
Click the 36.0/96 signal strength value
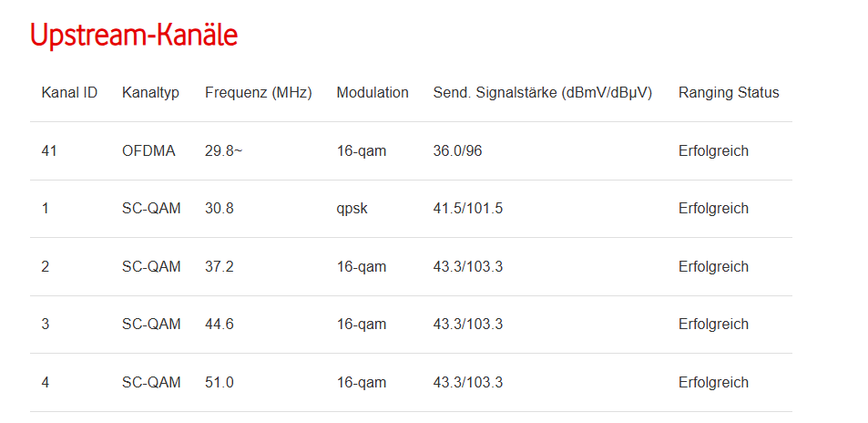[457, 151]
